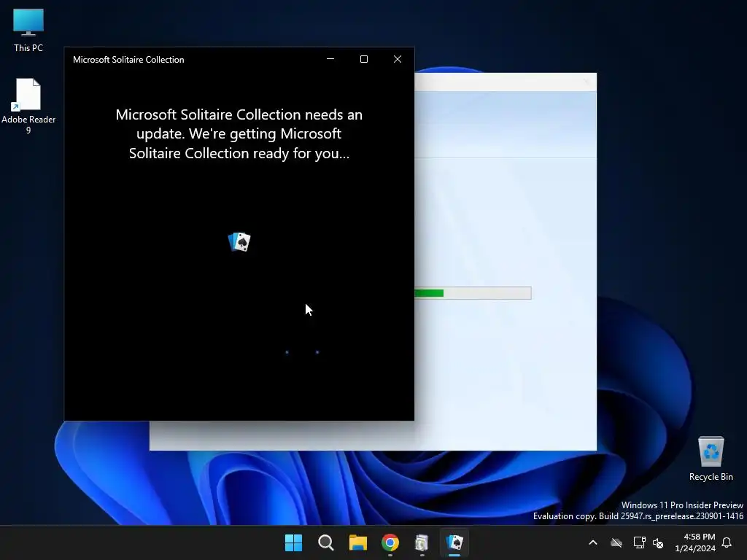Viewport: 747px width, 560px height.
Task: Click the Solitaire update message text
Action: tap(239, 134)
